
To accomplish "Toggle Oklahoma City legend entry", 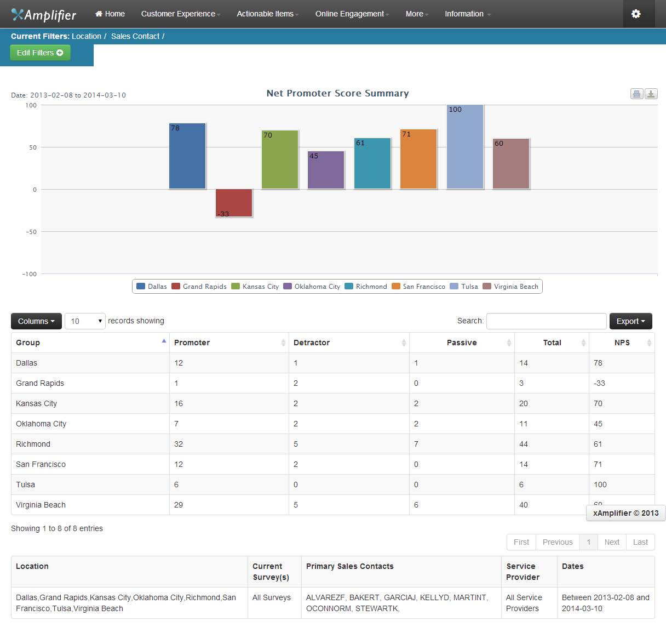I will [x=312, y=287].
